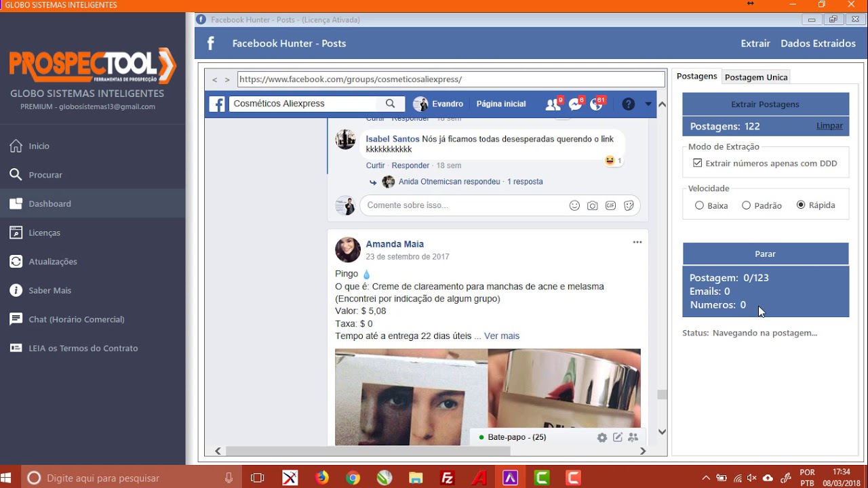Switch to Postagem Unica tab

[x=756, y=77]
